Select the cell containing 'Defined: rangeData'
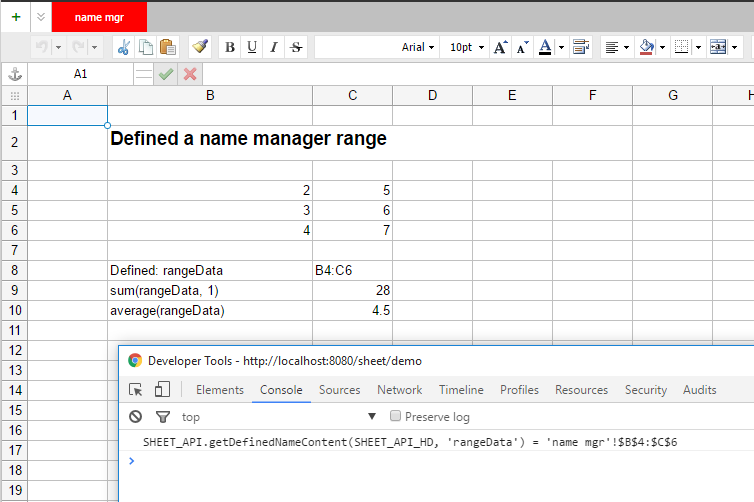The height and width of the screenshot is (502, 754). pos(210,270)
